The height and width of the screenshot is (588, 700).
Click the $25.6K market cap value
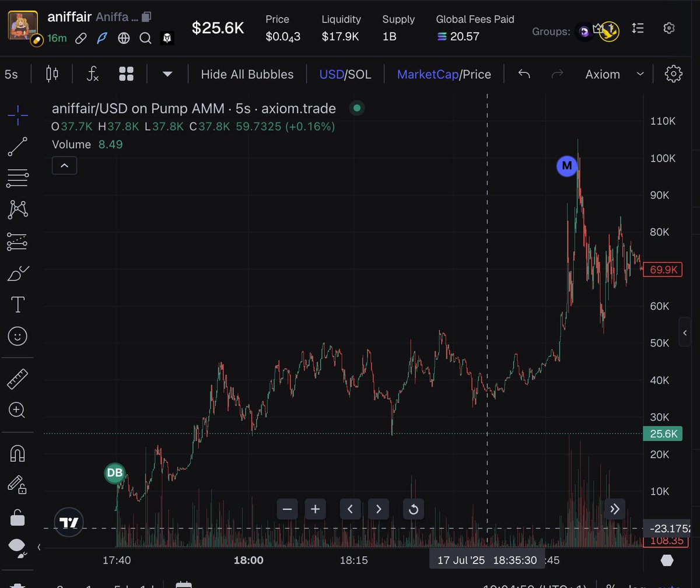tap(218, 27)
